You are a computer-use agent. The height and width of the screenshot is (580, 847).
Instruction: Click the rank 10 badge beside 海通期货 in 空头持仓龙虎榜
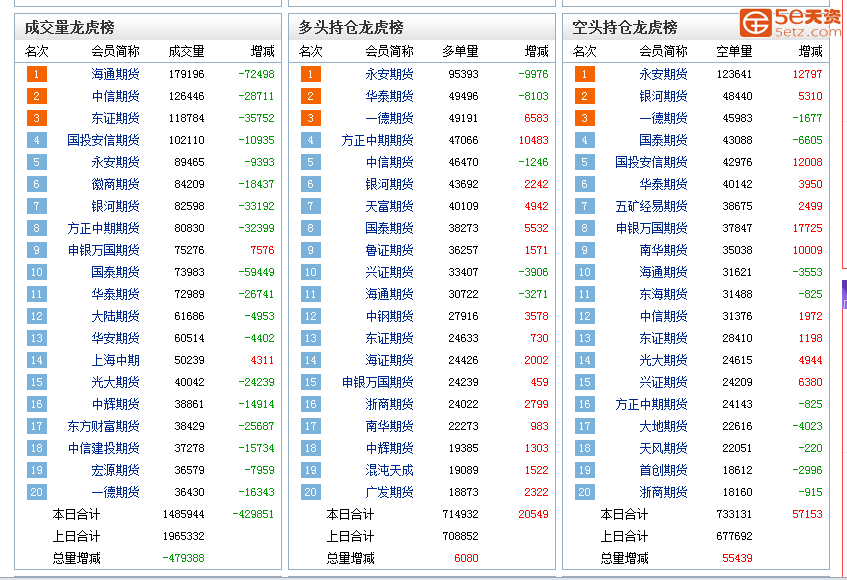(584, 272)
